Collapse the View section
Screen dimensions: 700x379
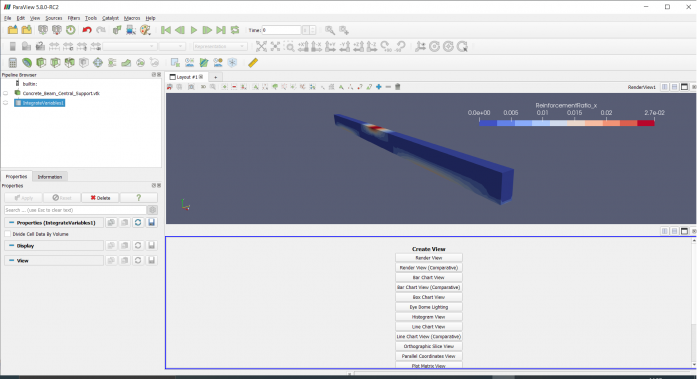click(x=12, y=260)
